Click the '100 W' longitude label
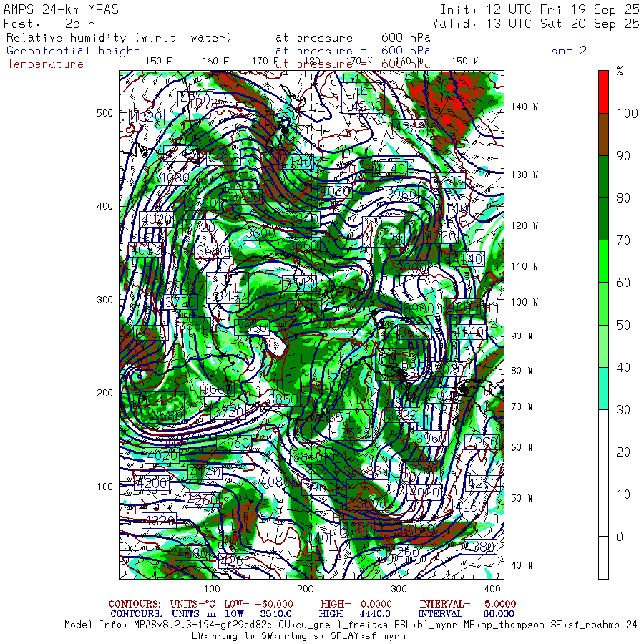The image size is (644, 644). tap(525, 302)
